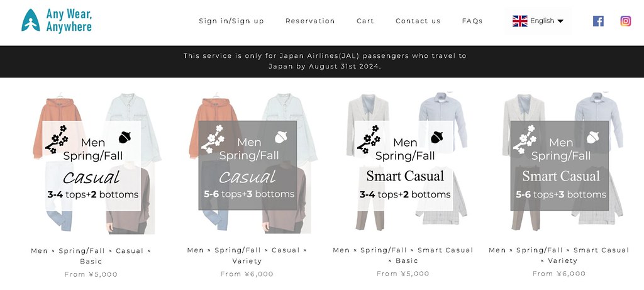
Task: Open Men × Spring/Fall × Smart Casual × Basic title
Action: click(403, 255)
